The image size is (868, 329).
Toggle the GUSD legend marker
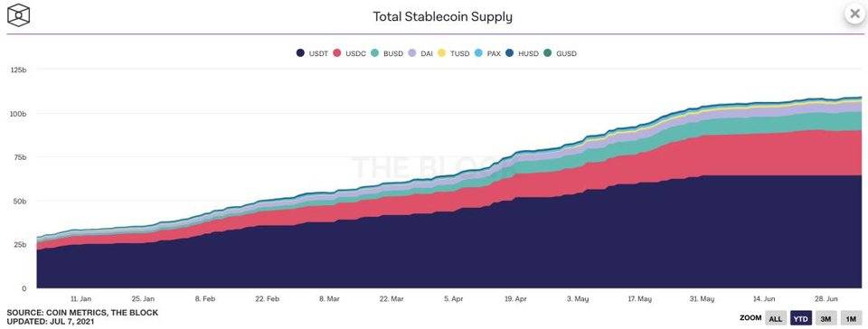coord(547,53)
